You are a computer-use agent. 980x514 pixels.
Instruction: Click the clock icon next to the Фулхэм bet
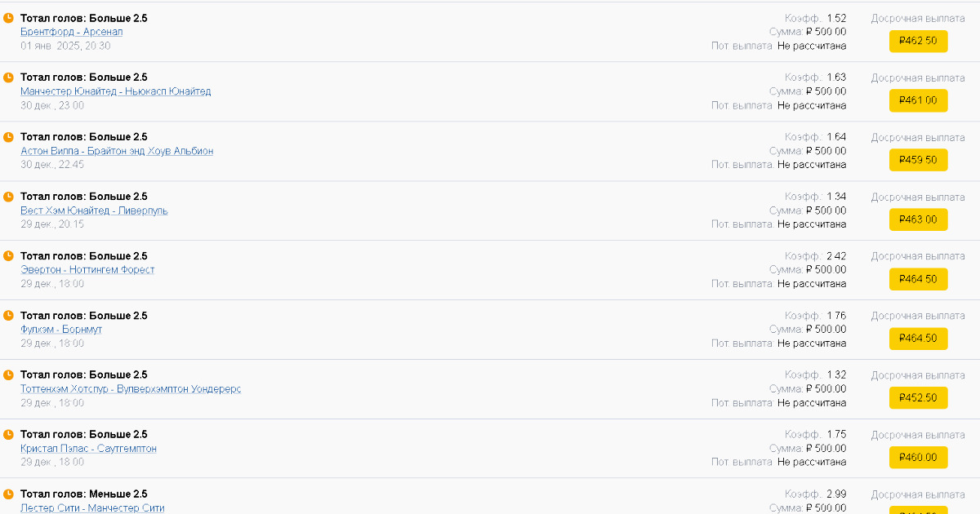[x=8, y=316]
